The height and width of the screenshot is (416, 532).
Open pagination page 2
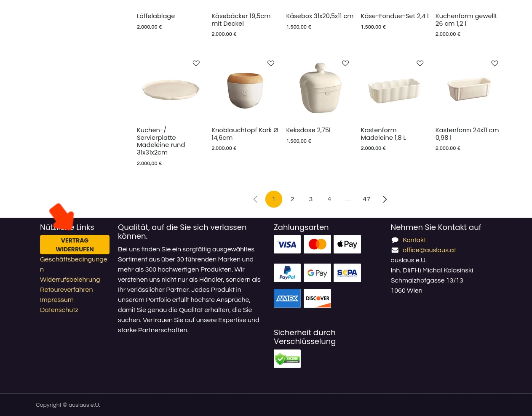(x=292, y=199)
